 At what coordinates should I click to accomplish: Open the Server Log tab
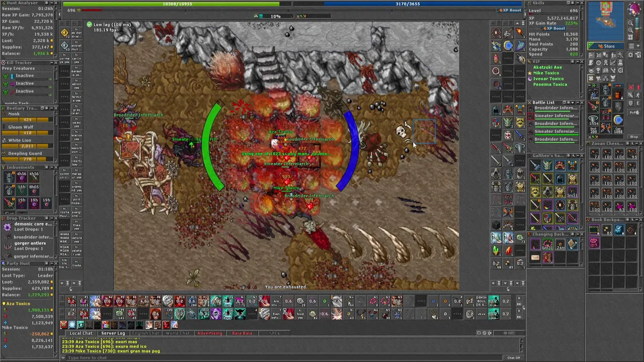[x=113, y=333]
